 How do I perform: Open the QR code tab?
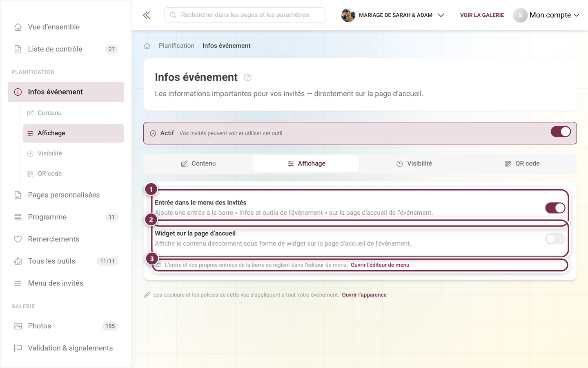tap(522, 164)
